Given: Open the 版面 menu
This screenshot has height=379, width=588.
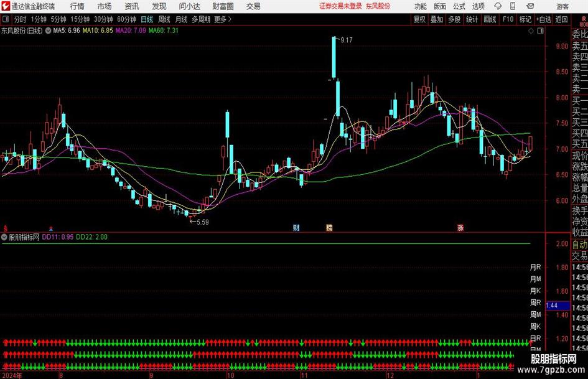Looking at the screenshot, I should coord(439,6).
